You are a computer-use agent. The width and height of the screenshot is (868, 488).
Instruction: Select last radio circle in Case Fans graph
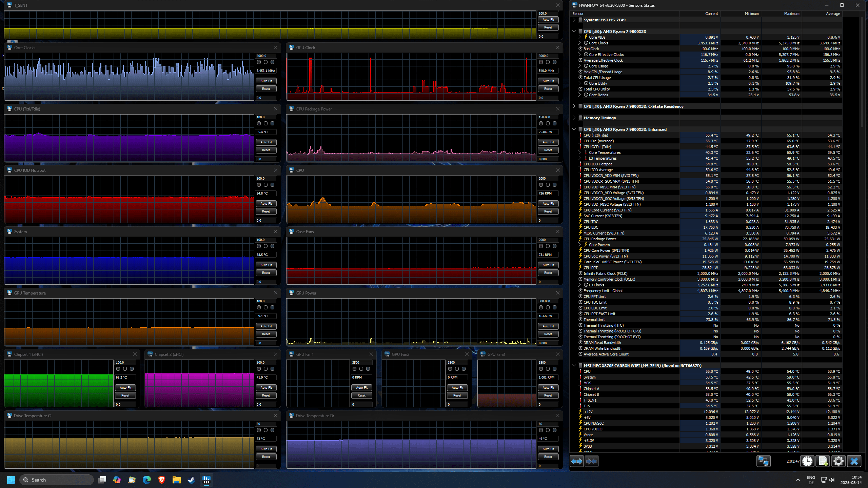tap(554, 246)
